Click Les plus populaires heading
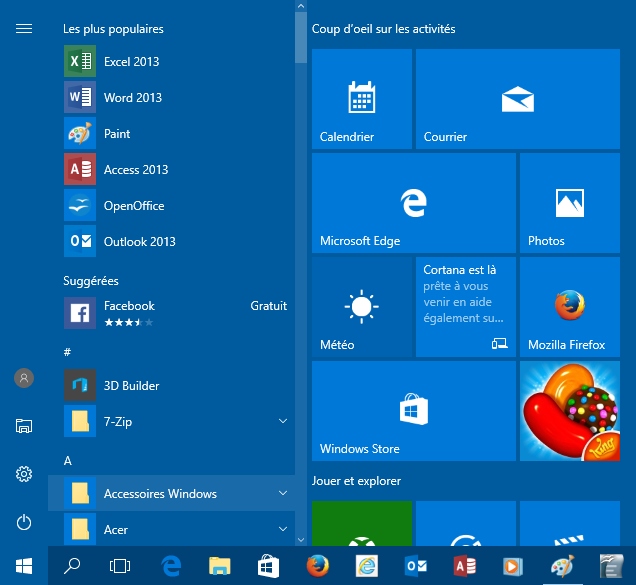The width and height of the screenshot is (636, 585). pyautogui.click(x=113, y=29)
